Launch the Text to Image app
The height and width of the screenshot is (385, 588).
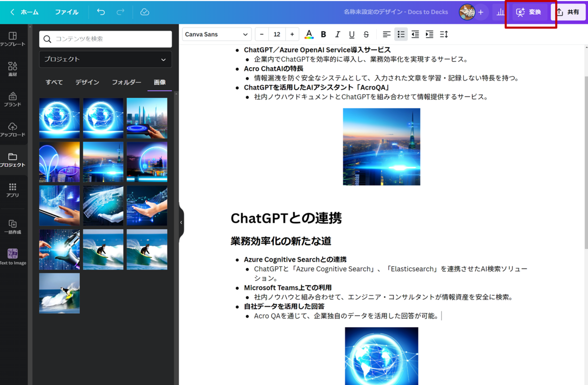tap(13, 257)
